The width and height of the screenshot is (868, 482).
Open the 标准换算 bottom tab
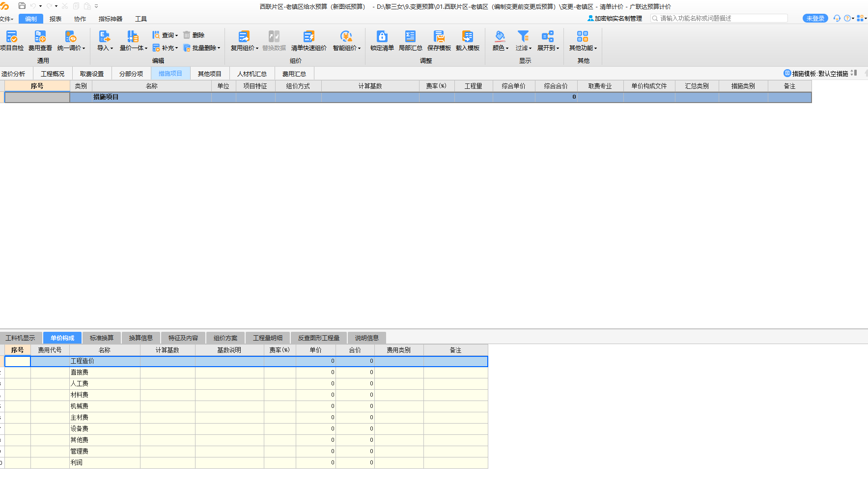tap(102, 338)
